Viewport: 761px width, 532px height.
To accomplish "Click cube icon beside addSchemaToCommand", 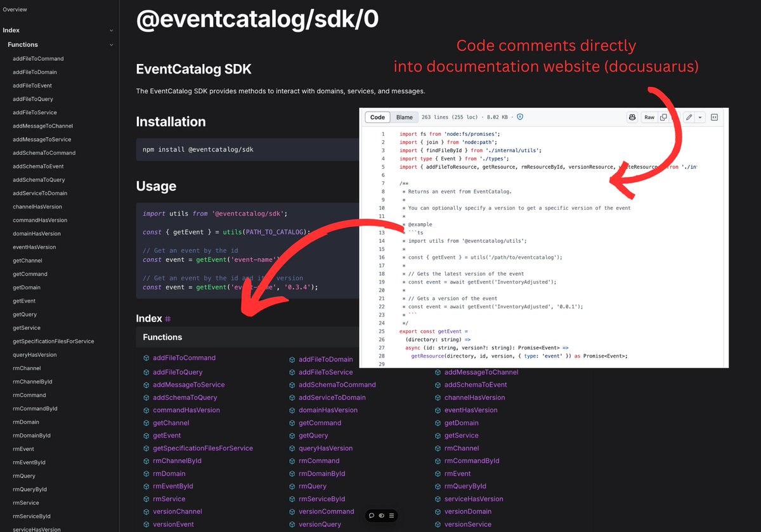I will [x=292, y=385].
